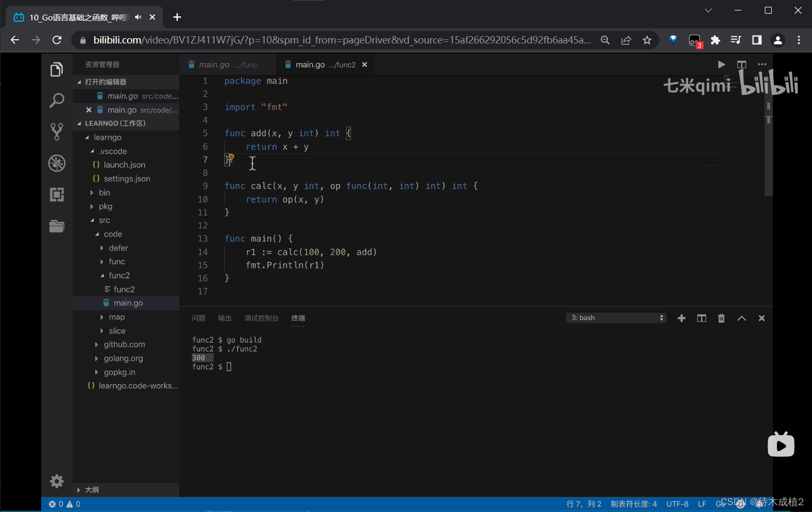
Task: Open the browser profile icon
Action: (x=778, y=40)
